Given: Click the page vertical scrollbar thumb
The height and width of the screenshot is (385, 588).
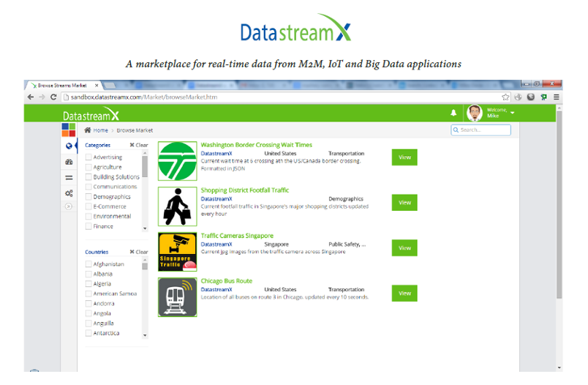Looking at the screenshot, I should pyautogui.click(x=559, y=204).
